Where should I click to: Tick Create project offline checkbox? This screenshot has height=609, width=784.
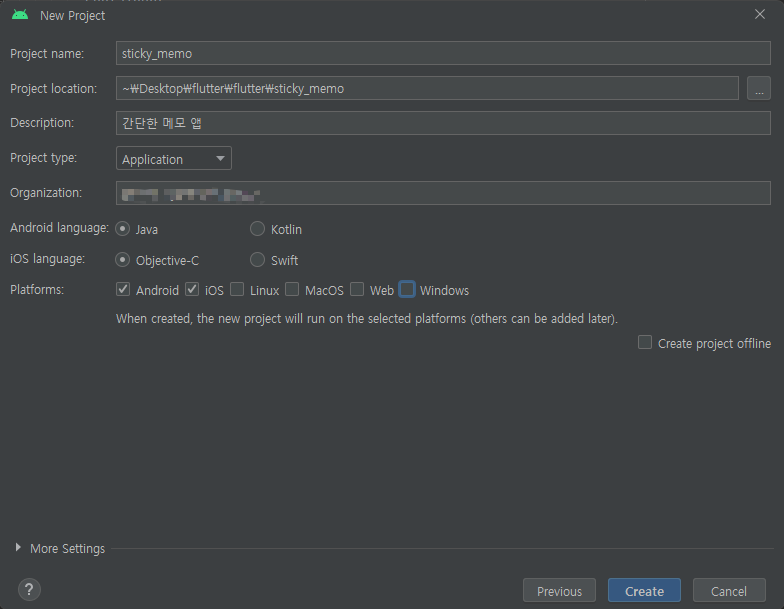click(x=645, y=342)
